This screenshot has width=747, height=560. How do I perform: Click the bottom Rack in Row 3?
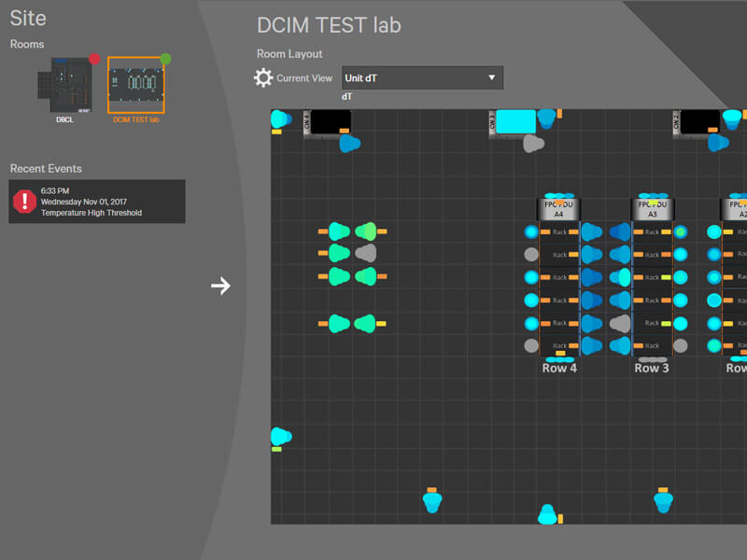coord(652,345)
